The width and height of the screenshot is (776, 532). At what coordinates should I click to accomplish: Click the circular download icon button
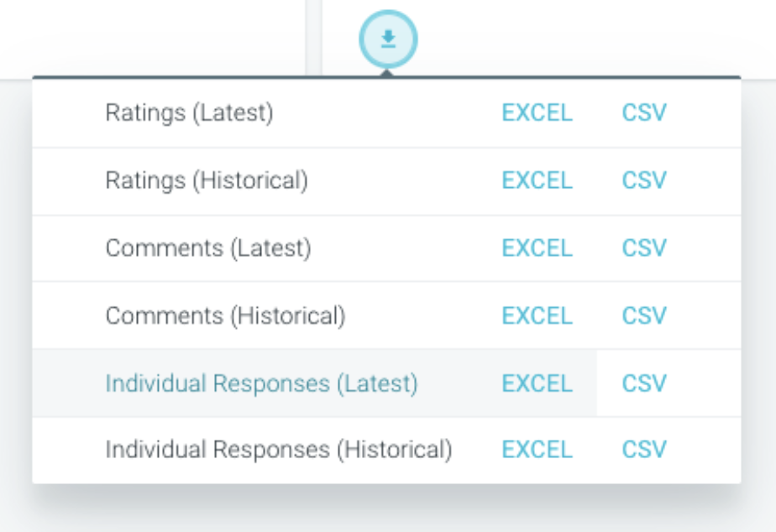tap(388, 39)
